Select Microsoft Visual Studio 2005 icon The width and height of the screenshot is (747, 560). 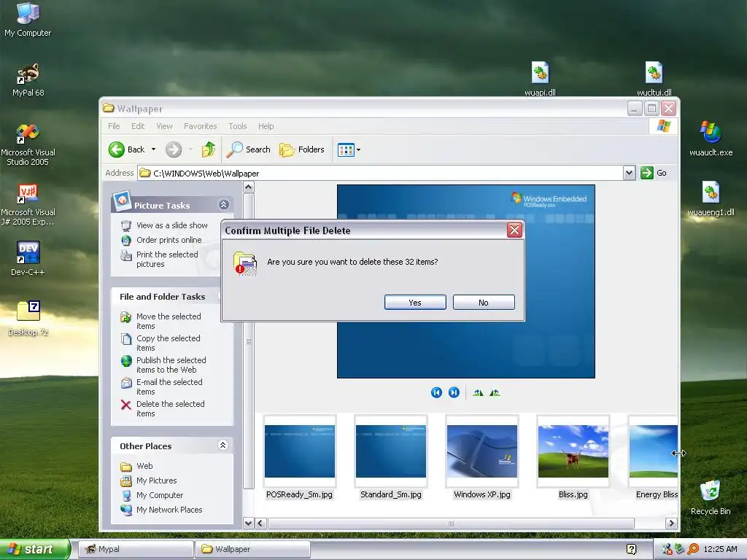(x=28, y=144)
